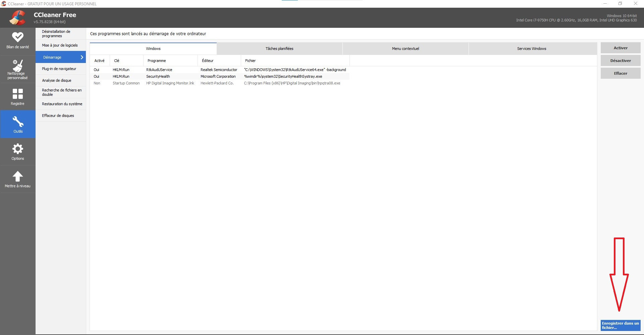The image size is (644, 335).
Task: Sort by the Fichier column header
Action: (x=296, y=61)
